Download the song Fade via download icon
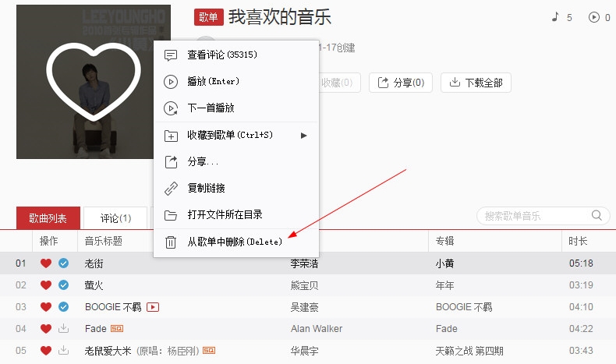Image resolution: width=616 pixels, height=364 pixels. pyautogui.click(x=63, y=328)
